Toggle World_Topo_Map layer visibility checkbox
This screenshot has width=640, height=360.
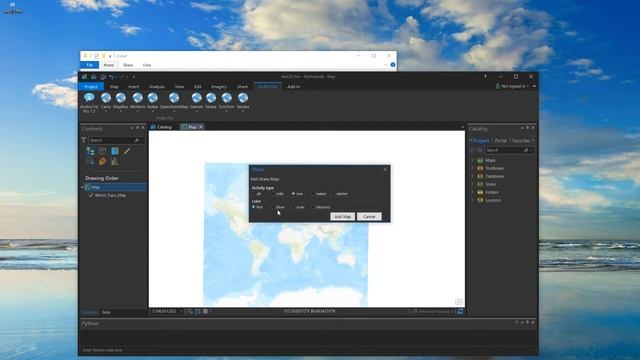click(x=91, y=196)
